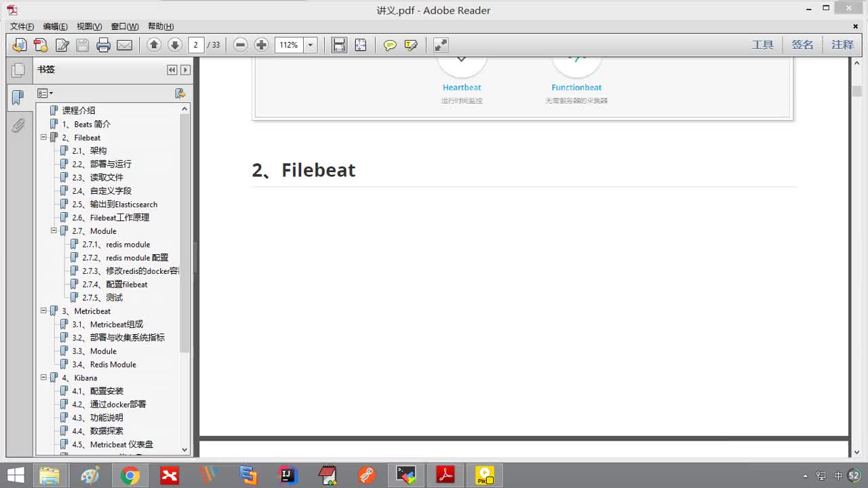Open the bookmark options dropdown
Screen dimensions: 868x488
coord(45,93)
